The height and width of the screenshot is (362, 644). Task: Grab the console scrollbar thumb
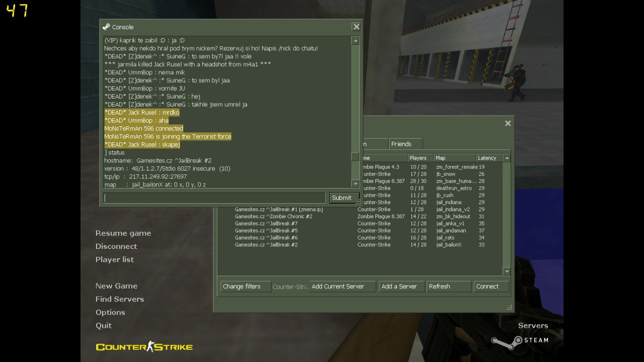click(x=355, y=156)
